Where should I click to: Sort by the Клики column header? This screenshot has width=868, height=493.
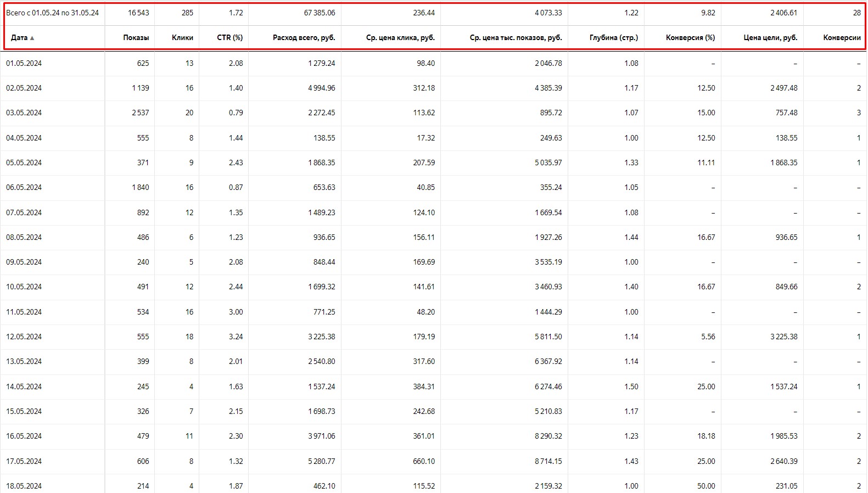pyautogui.click(x=182, y=38)
